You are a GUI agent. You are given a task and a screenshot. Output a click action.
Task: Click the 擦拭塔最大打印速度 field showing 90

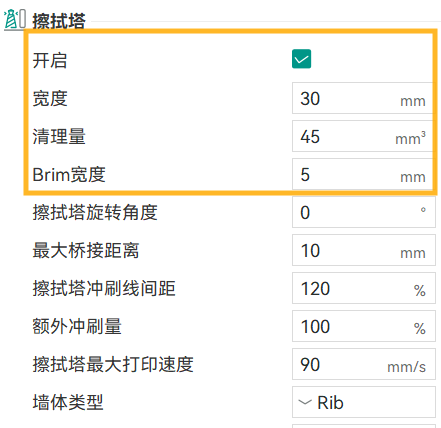pyautogui.click(x=364, y=364)
